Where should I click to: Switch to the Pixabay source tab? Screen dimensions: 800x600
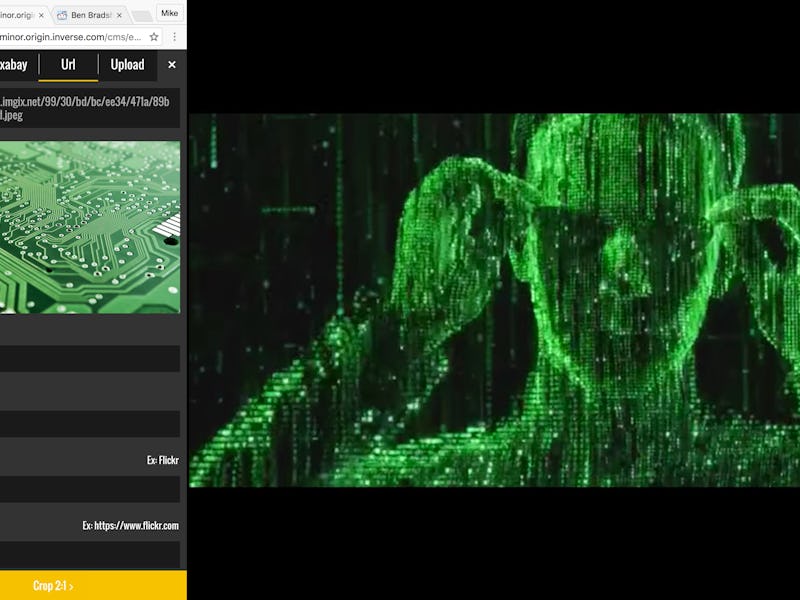[14, 65]
